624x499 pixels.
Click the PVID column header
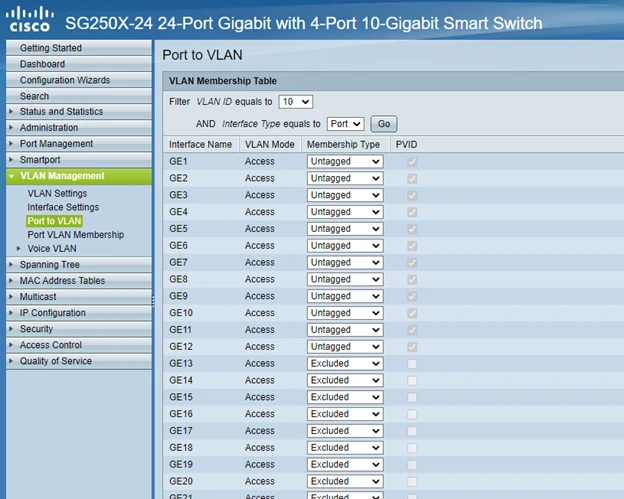click(406, 144)
